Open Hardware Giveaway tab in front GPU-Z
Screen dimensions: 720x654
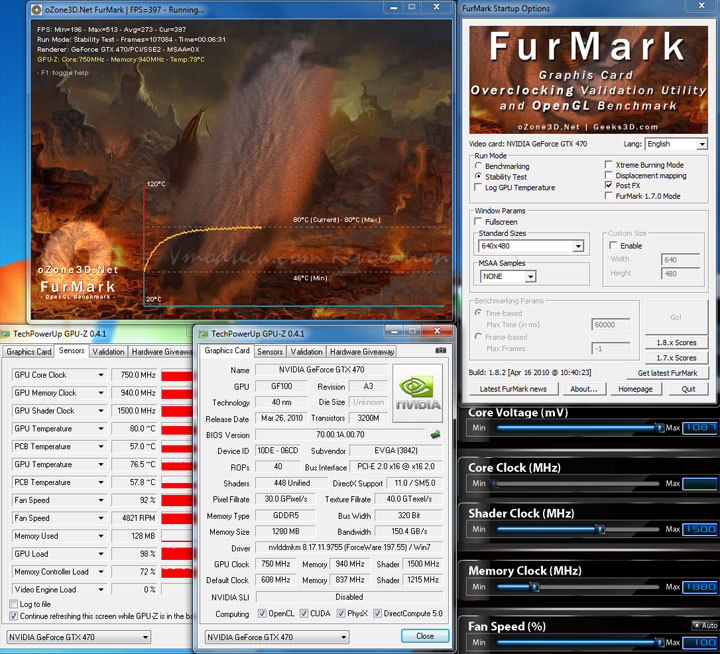(362, 352)
